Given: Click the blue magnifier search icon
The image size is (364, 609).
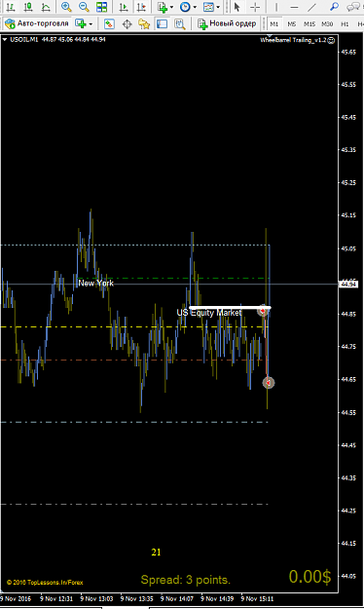Looking at the screenshot, I should (x=334, y=7).
